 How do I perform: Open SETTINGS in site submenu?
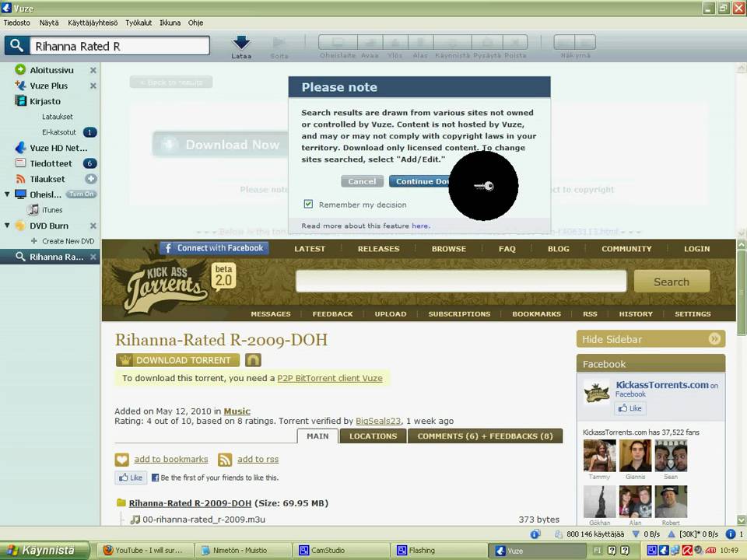(x=693, y=313)
